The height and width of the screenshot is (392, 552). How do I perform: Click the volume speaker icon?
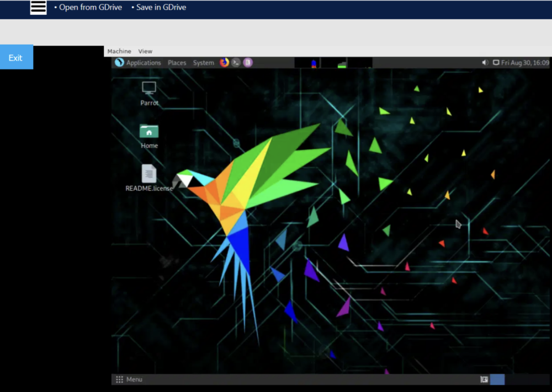pyautogui.click(x=485, y=63)
